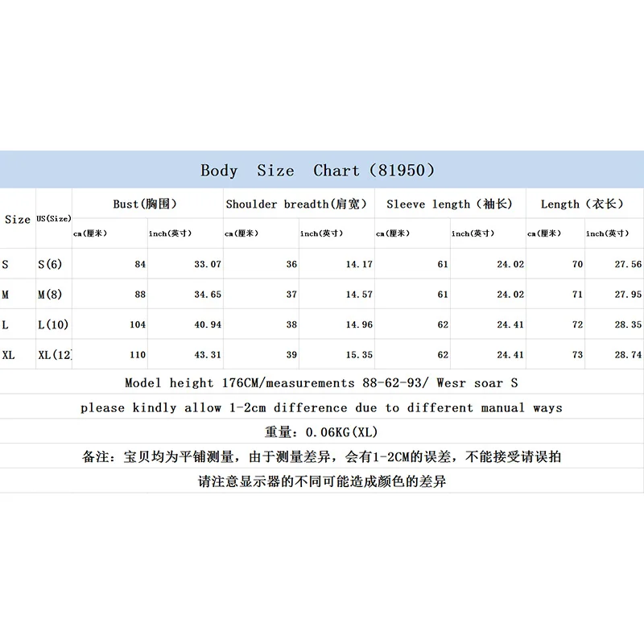Click length value 73 in row XL

[x=577, y=355]
